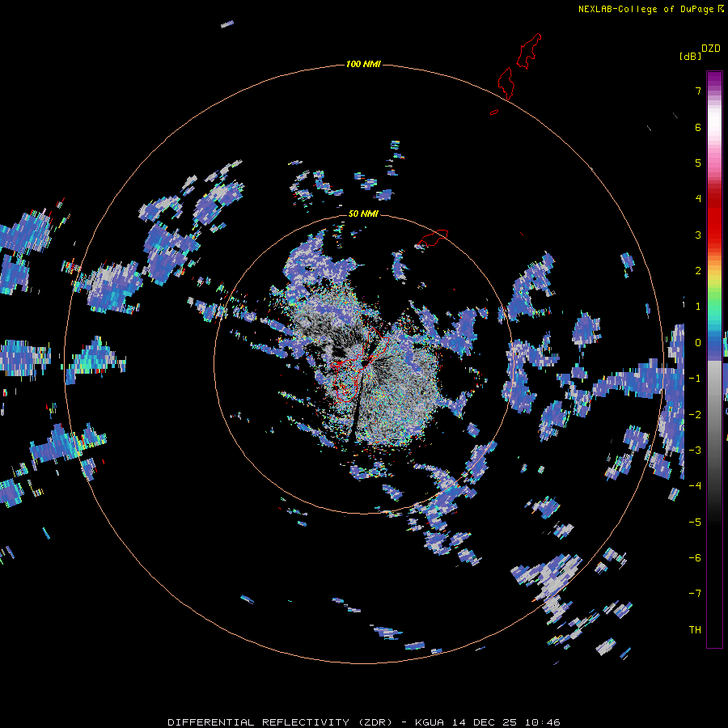Click the 6 value on the ZDR scale
Image resolution: width=728 pixels, height=728 pixels.
point(698,127)
